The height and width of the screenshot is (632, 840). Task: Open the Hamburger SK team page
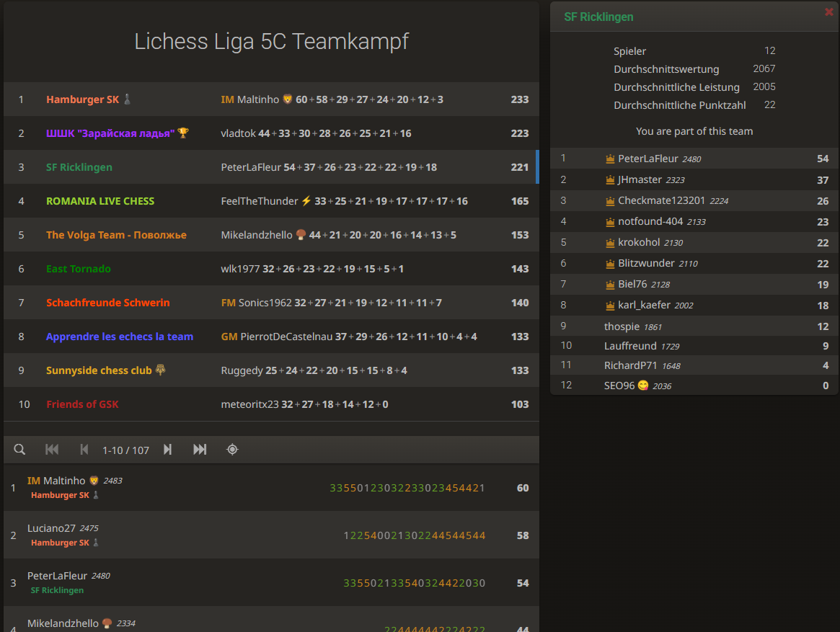pos(81,99)
